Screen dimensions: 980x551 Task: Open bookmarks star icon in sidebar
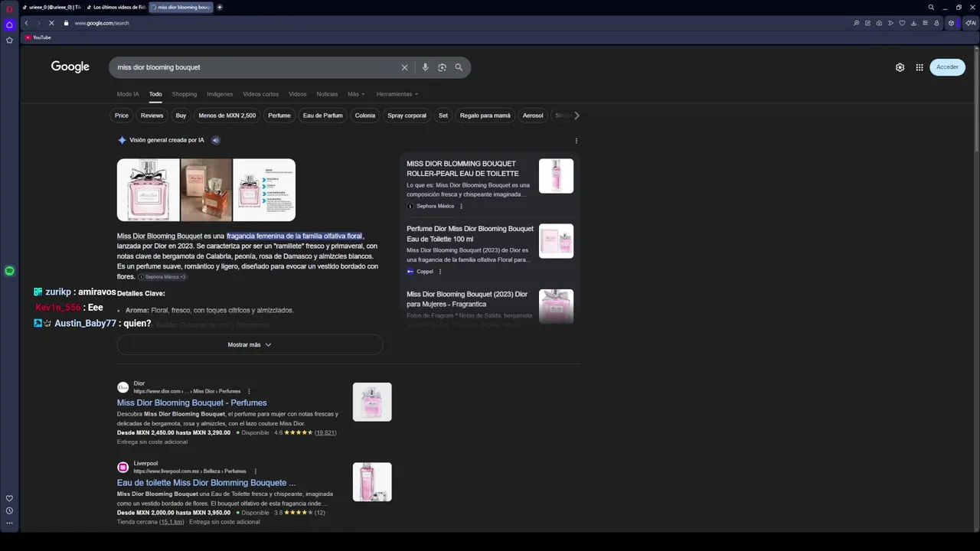[x=9, y=40]
